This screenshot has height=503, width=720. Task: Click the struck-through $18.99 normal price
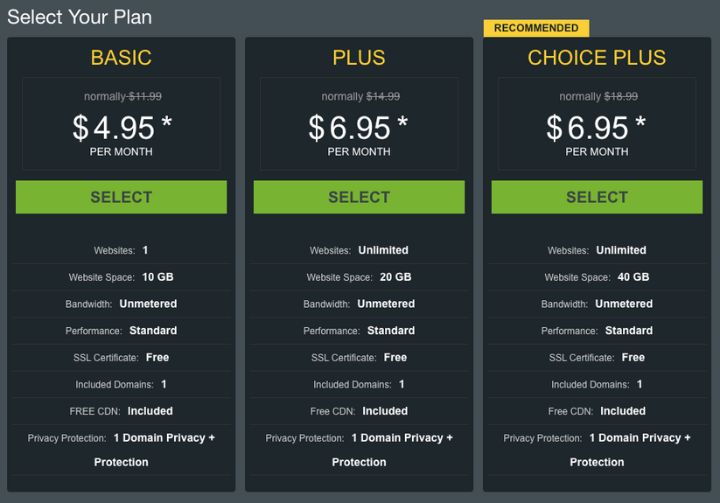click(621, 96)
